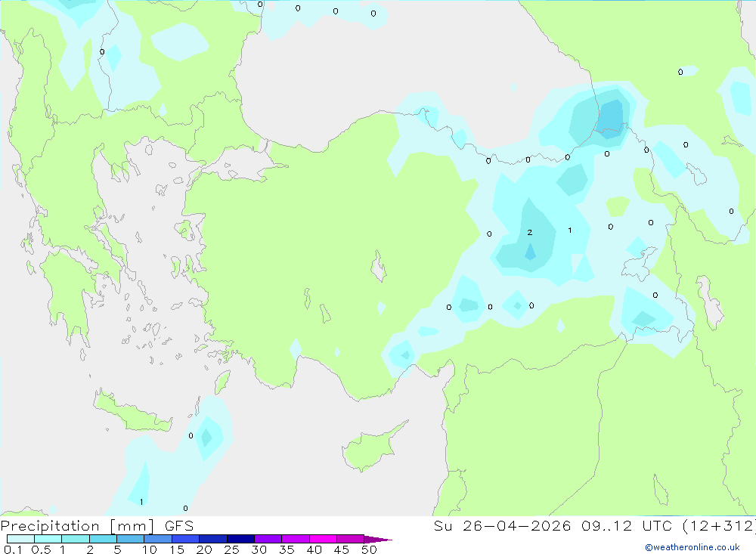The image size is (756, 554).
Task: Click the date text '26-04-2026'
Action: pyautogui.click(x=516, y=526)
